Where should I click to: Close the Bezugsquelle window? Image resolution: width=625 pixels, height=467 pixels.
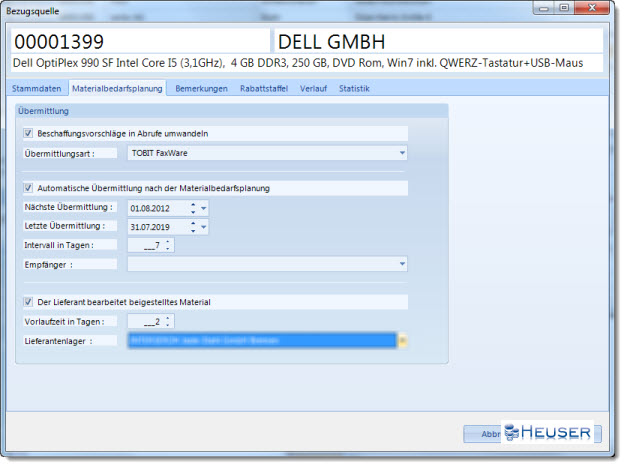pyautogui.click(x=592, y=8)
